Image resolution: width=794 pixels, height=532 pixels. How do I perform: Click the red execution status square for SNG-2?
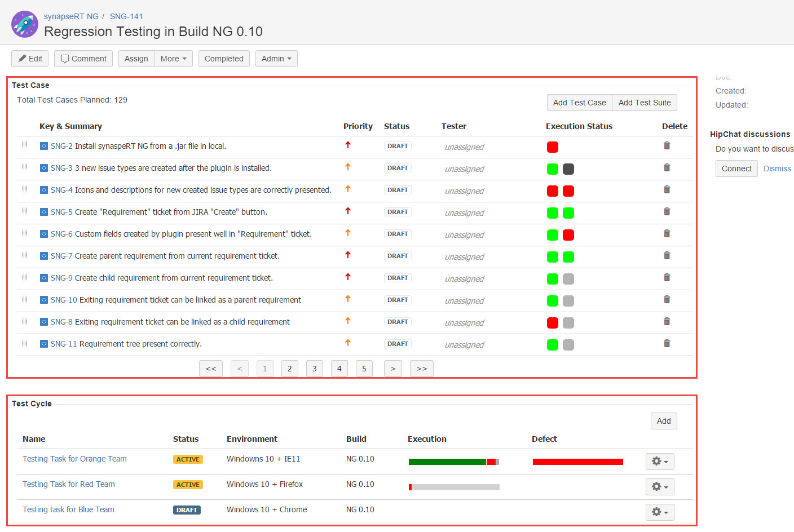553,147
